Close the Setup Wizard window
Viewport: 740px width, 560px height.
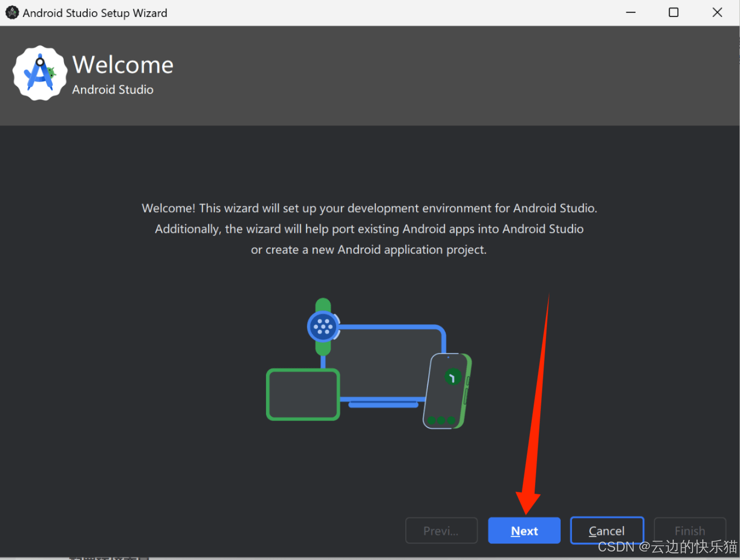tap(717, 13)
